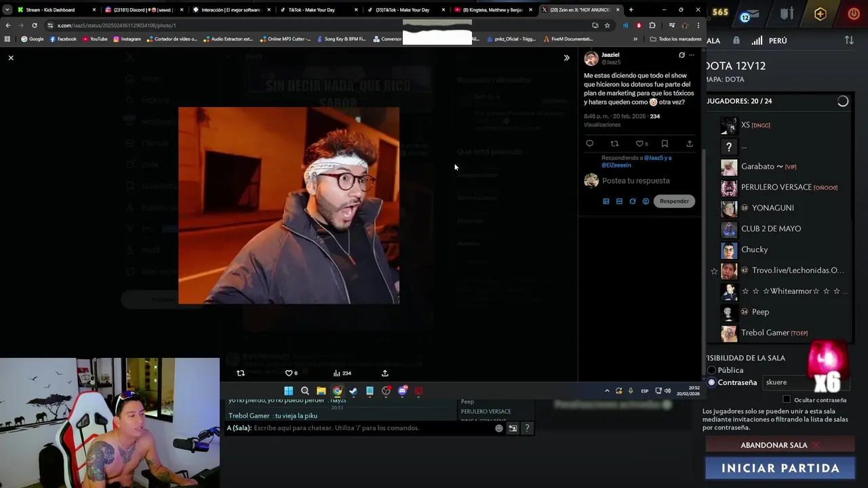
Task: Switch to the Stream - Kick Dashboard tab
Action: (x=56, y=9)
